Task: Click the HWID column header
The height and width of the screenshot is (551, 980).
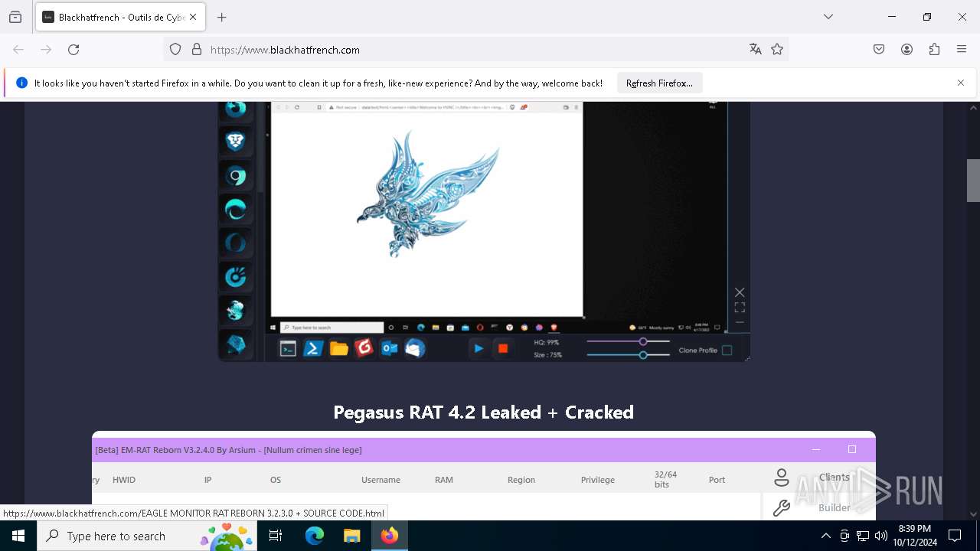Action: [x=124, y=480]
